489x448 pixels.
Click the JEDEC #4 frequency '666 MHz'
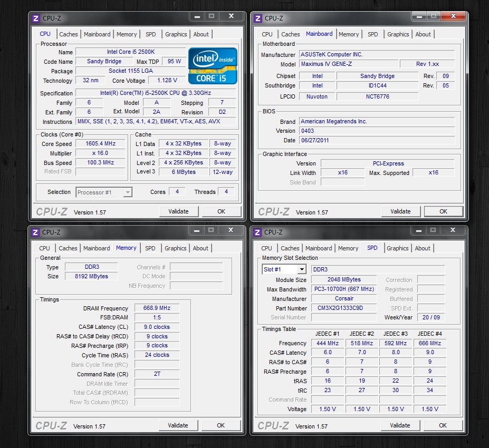click(x=430, y=343)
